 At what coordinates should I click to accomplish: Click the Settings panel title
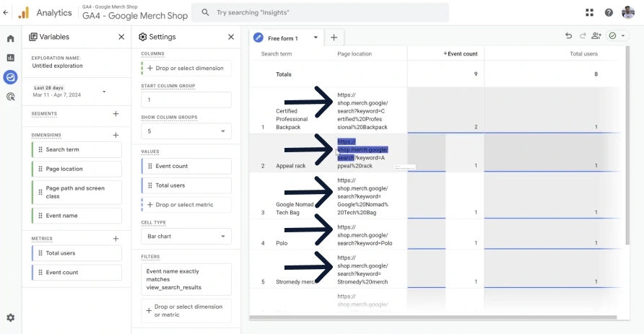click(162, 37)
